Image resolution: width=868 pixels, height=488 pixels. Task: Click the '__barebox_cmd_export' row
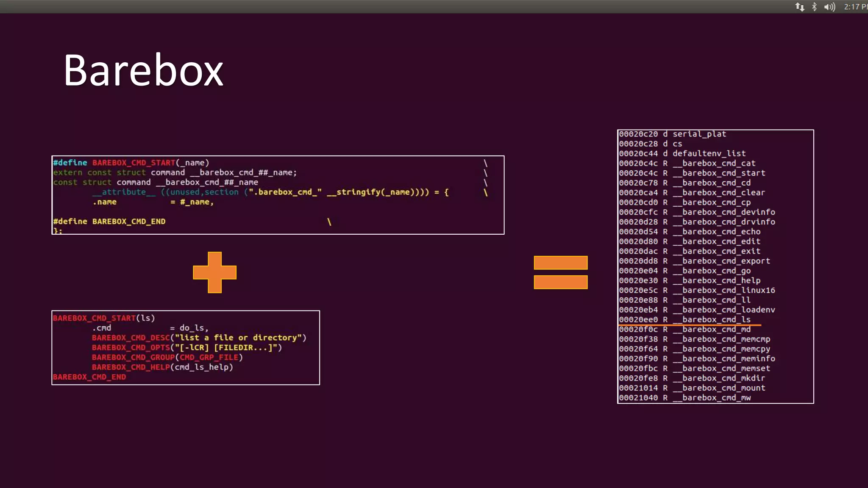point(695,261)
